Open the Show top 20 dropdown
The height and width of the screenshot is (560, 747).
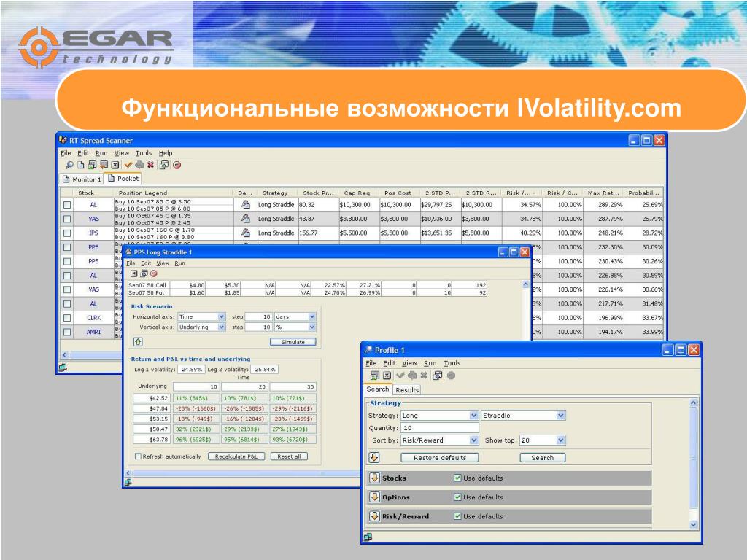pos(561,440)
